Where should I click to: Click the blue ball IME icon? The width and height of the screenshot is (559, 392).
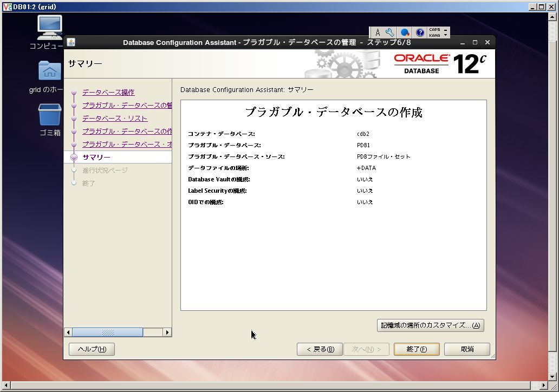(405, 32)
